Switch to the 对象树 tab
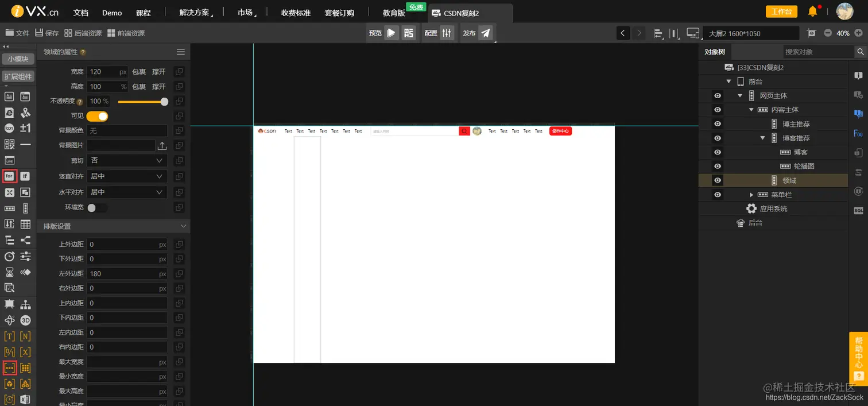 coord(715,52)
